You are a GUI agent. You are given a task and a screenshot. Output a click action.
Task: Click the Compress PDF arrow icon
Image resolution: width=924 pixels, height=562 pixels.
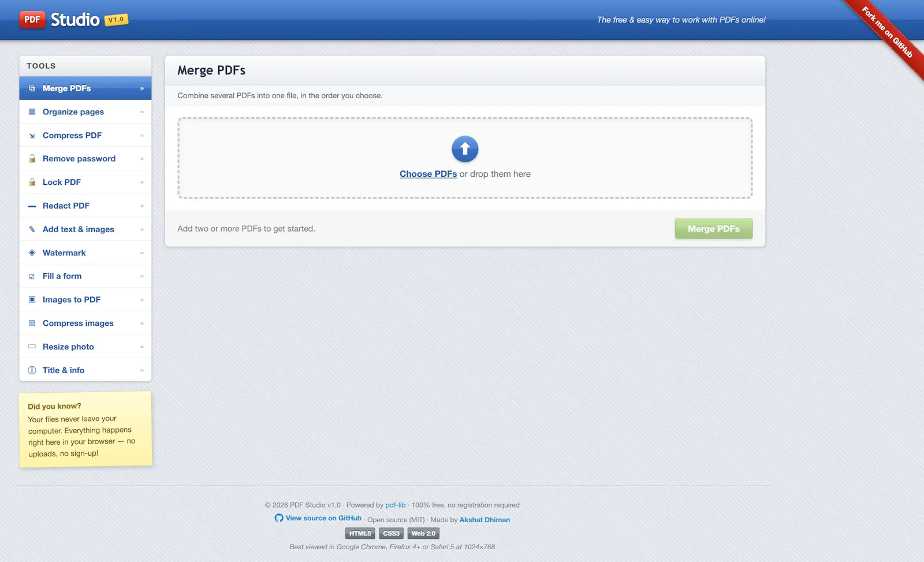32,136
